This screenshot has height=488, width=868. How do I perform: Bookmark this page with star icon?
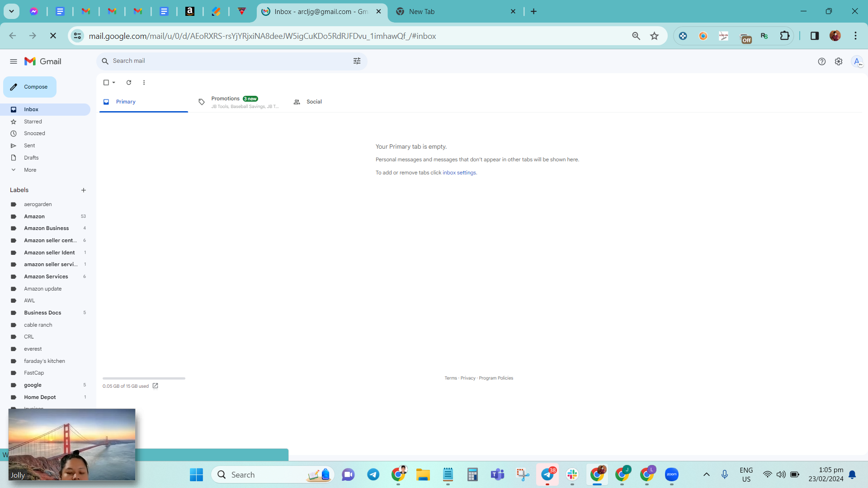654,36
